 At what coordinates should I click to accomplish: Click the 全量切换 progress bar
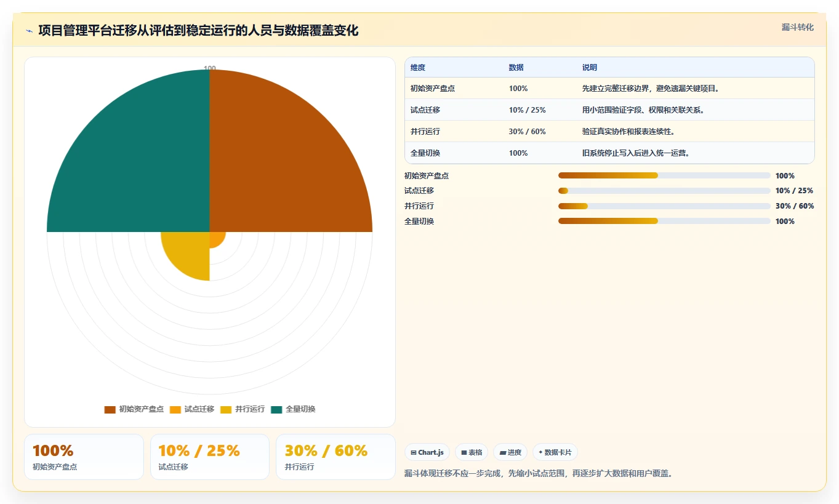[x=664, y=221]
